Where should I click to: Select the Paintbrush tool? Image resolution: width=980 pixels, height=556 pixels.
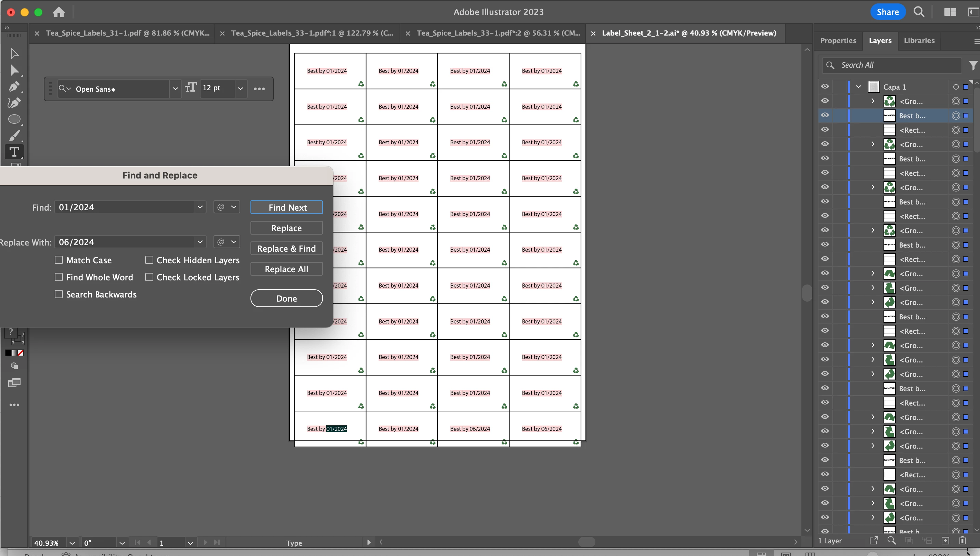click(14, 135)
